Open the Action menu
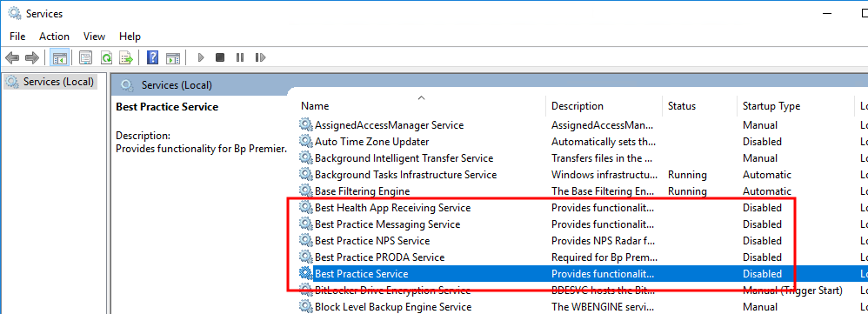Screen dimensions: 868x314 (54, 37)
